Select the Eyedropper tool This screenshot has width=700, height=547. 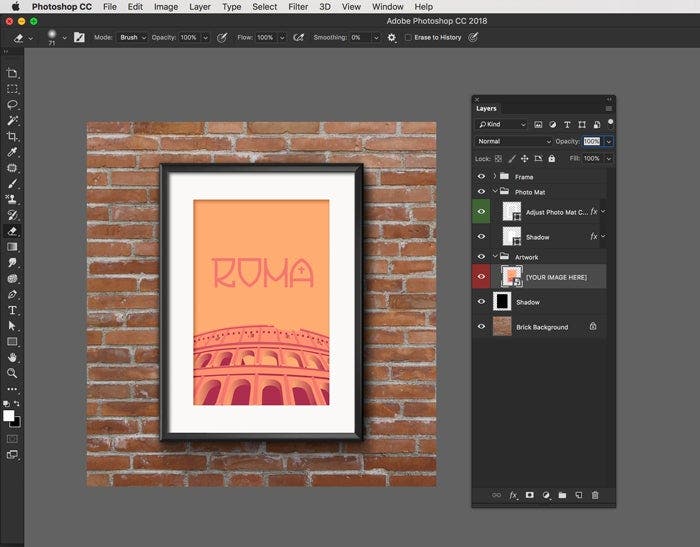point(13,152)
